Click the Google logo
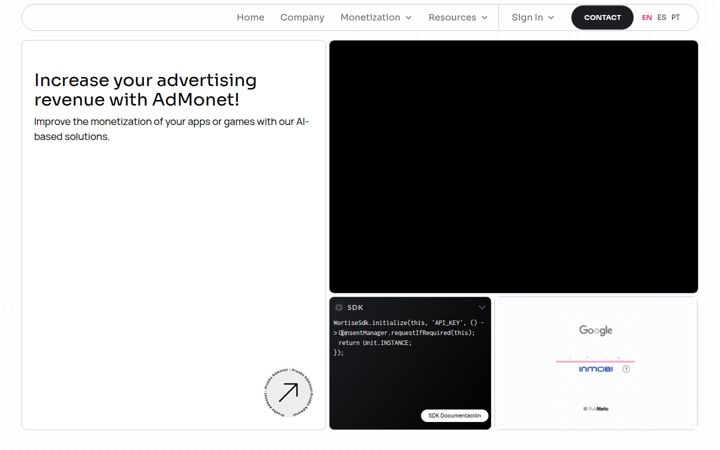Viewport: 720px width, 450px height. (596, 330)
